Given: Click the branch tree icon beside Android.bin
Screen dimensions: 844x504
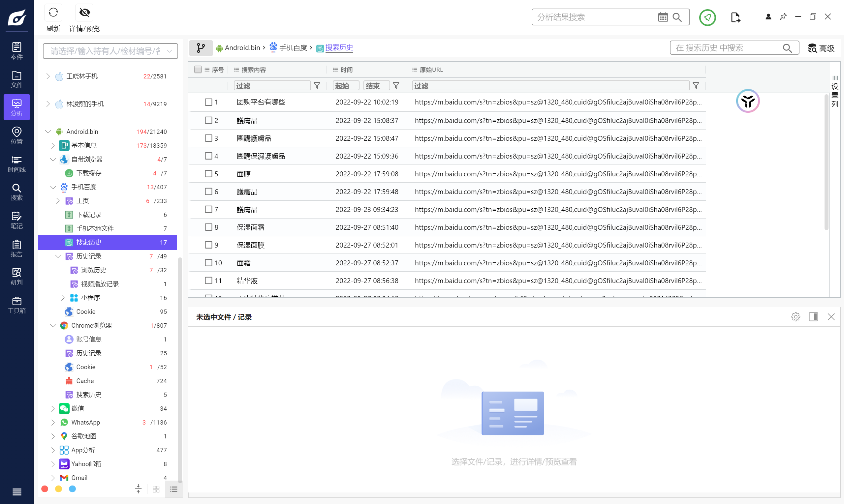Looking at the screenshot, I should [201, 48].
